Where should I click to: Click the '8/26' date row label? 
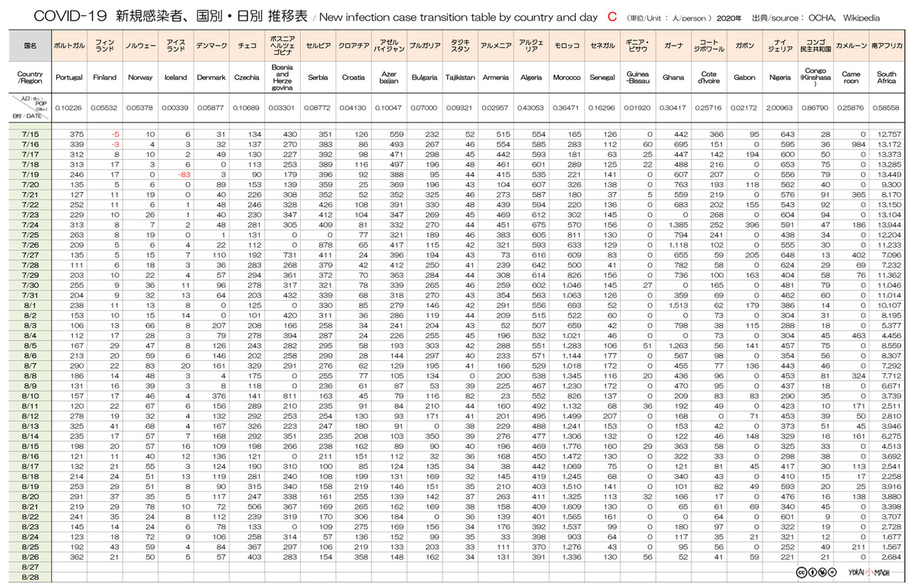[30, 555]
